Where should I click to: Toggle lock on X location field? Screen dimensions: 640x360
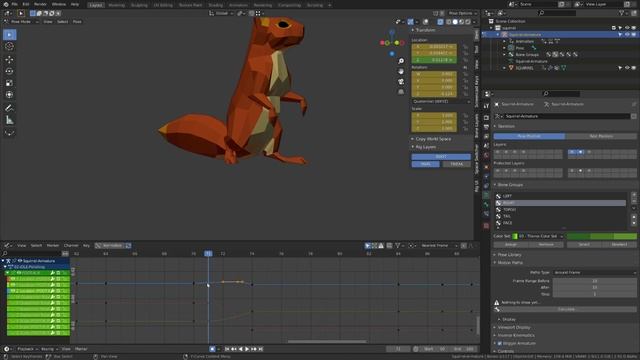(465, 47)
